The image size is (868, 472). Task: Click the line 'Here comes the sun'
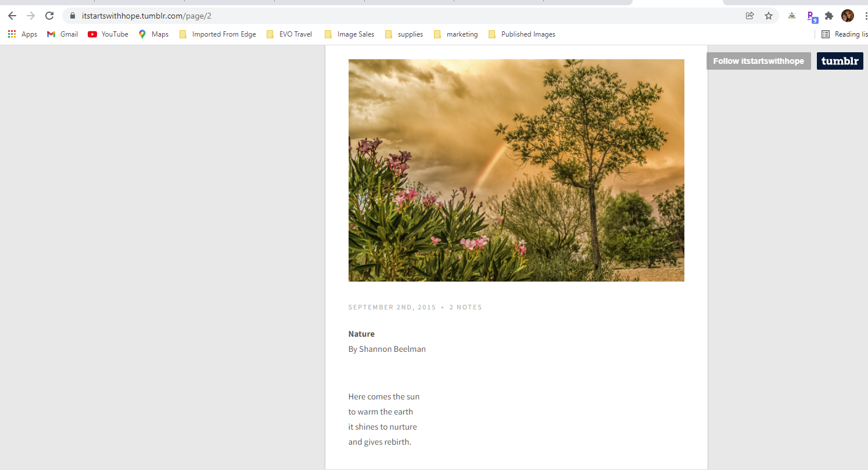(x=383, y=397)
